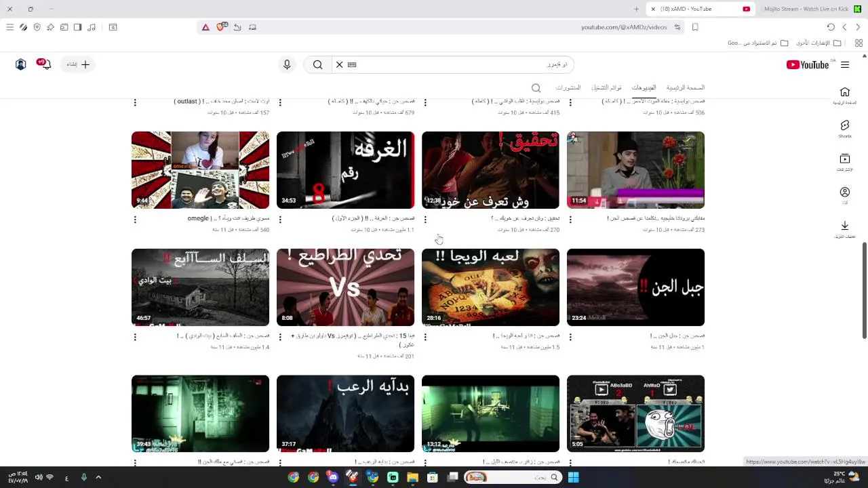Screen dimensions: 868x488
Task: Select the الفيديوهات channel tab
Action: point(644,87)
